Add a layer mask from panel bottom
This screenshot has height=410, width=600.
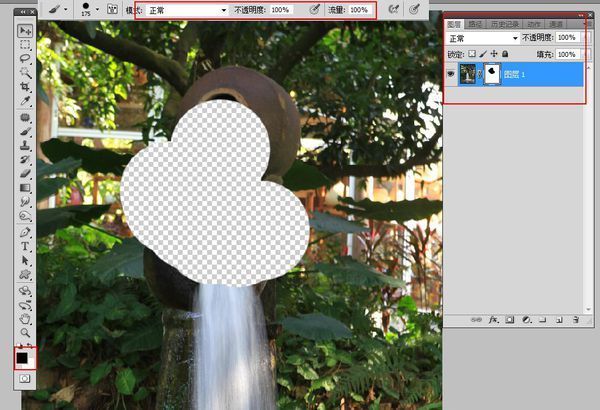pyautogui.click(x=509, y=321)
